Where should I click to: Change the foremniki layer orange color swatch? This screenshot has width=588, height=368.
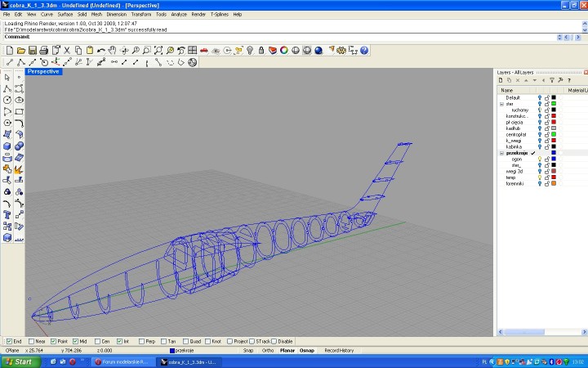[x=554, y=184]
